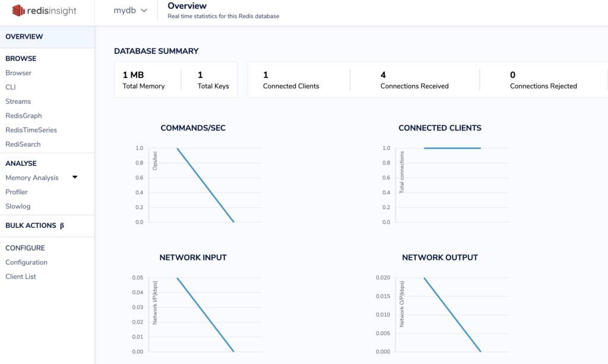Click the Total Memory summary card
The height and width of the screenshot is (364, 608).
pyautogui.click(x=144, y=80)
